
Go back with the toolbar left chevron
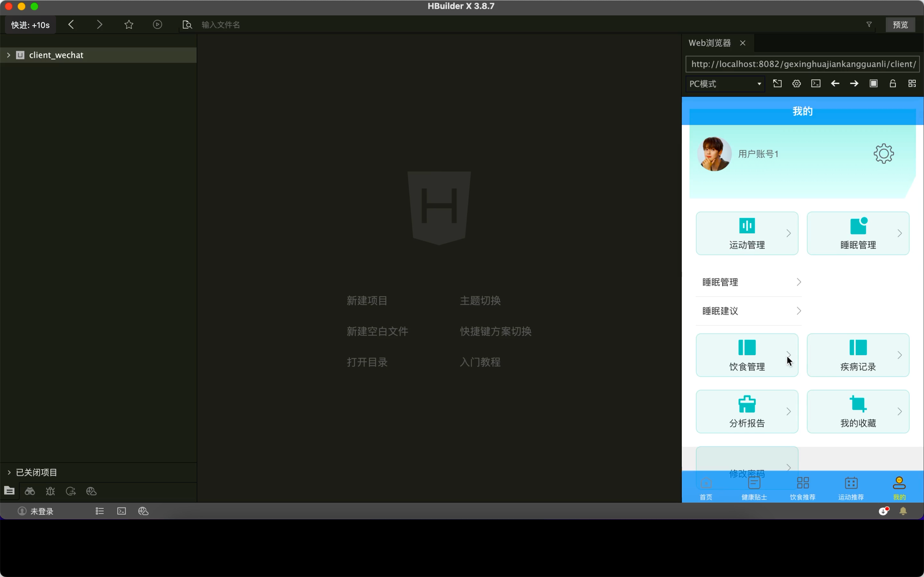click(x=71, y=25)
